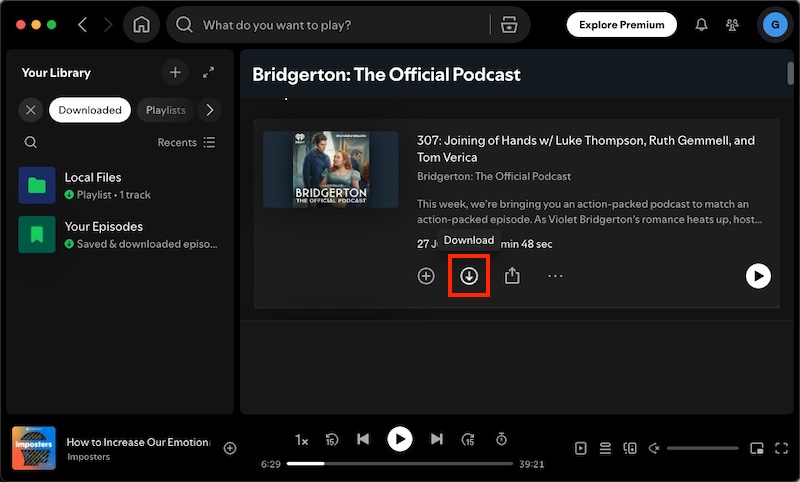
Task: Click the Local Files folder thumbnail
Action: click(37, 185)
